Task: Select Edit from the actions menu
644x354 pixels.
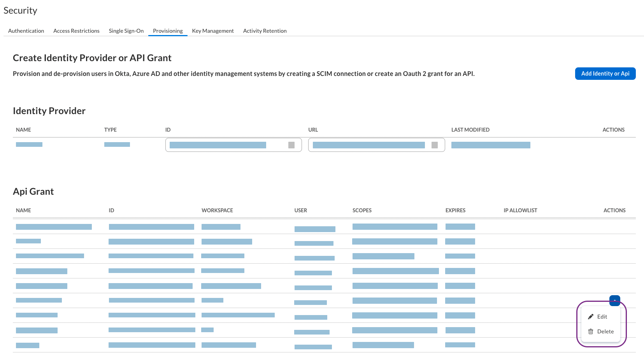Action: pos(602,317)
